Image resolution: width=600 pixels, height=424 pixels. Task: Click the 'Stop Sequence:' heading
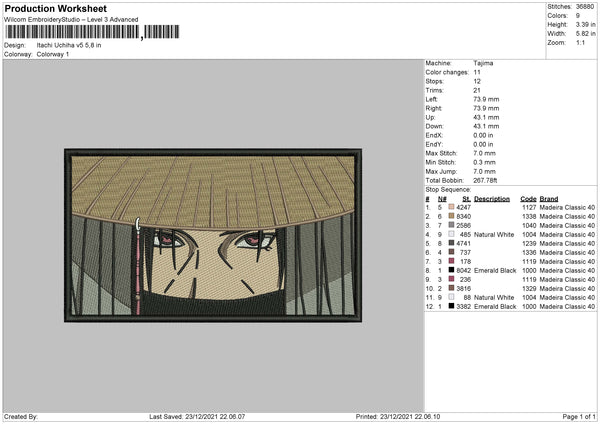(448, 189)
